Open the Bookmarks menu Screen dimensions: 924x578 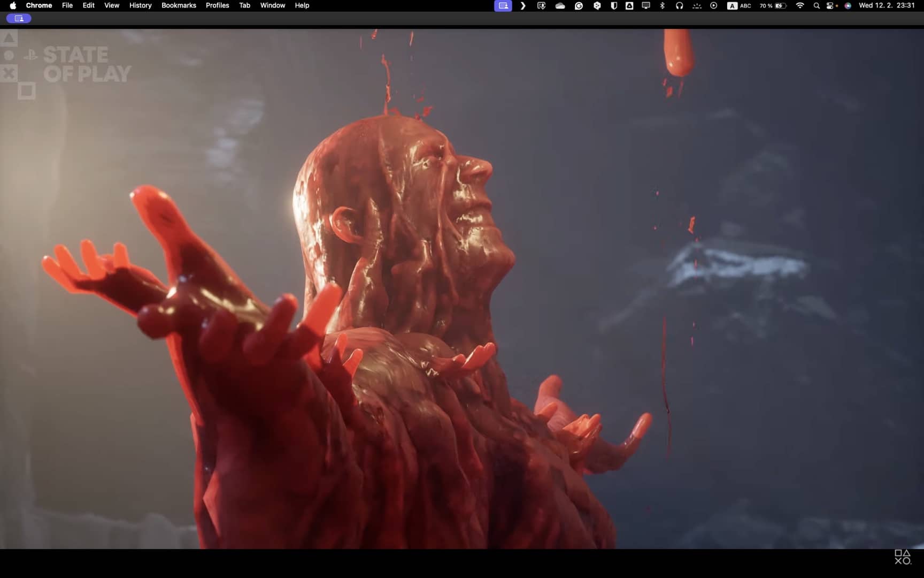(x=179, y=5)
